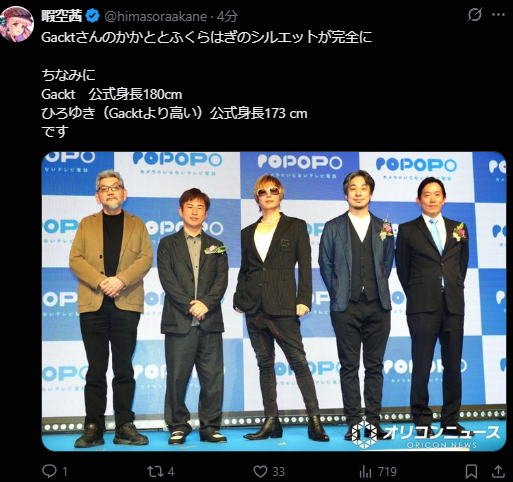Click the repost count 4
The width and height of the screenshot is (513, 482).
tap(171, 472)
